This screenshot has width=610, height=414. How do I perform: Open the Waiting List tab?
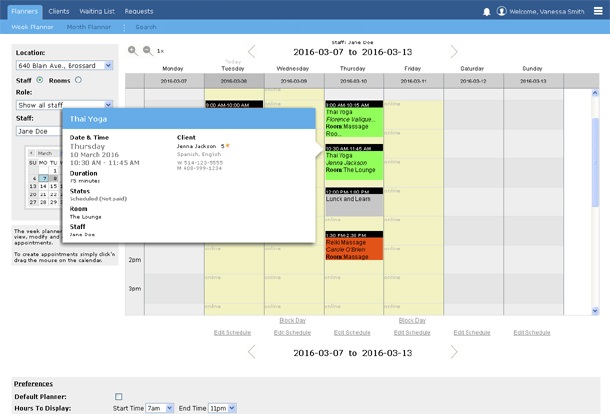(x=97, y=11)
